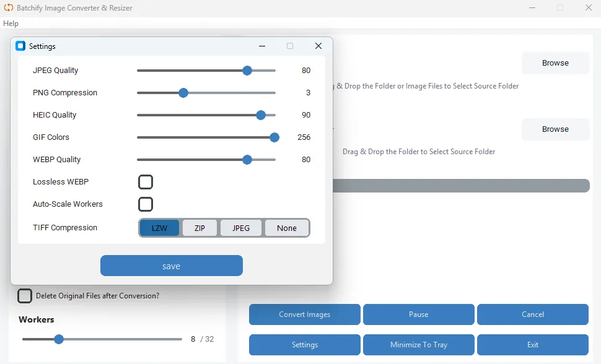Cancel the conversion

pyautogui.click(x=532, y=314)
